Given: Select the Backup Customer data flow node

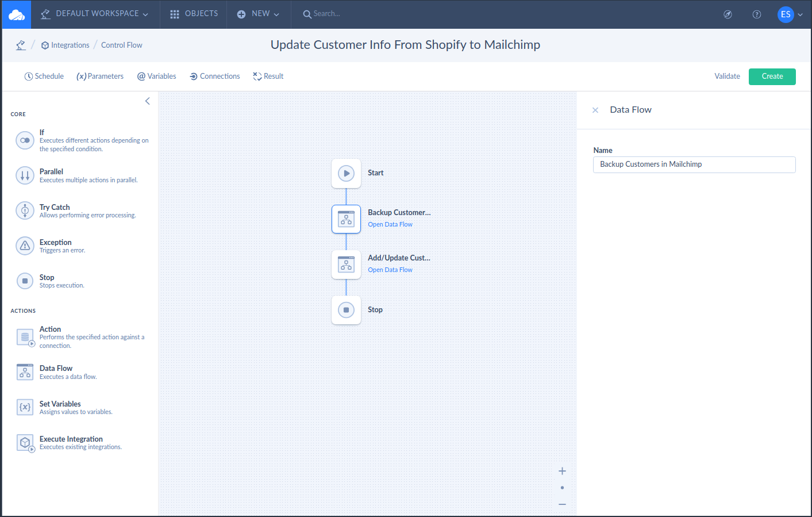Looking at the screenshot, I should 346,219.
